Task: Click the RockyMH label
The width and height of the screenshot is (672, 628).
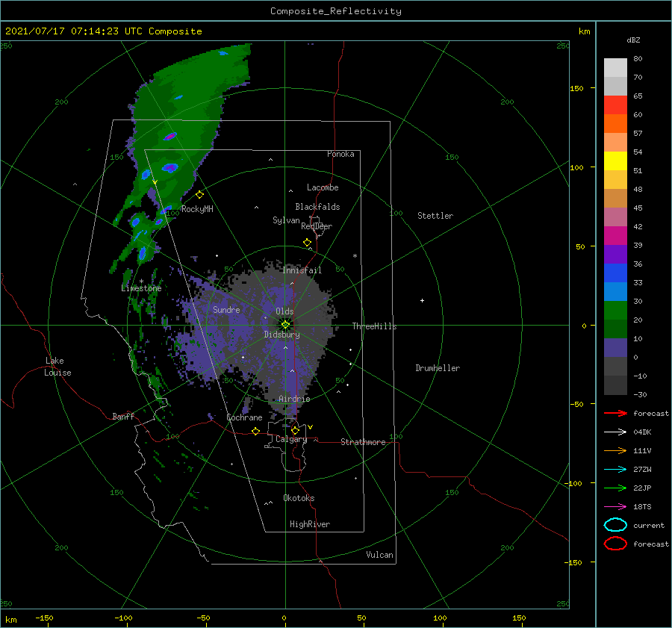Action: (x=197, y=209)
